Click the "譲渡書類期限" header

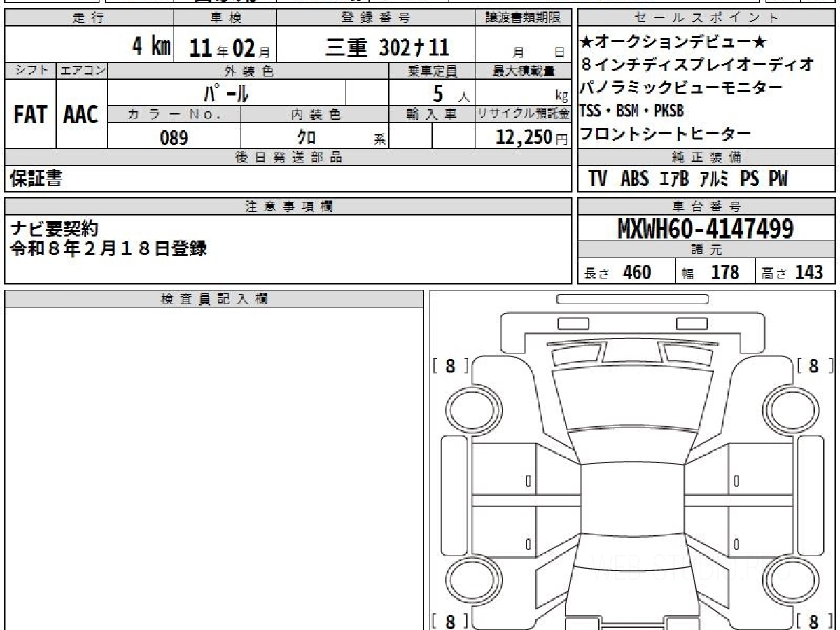pos(524,18)
